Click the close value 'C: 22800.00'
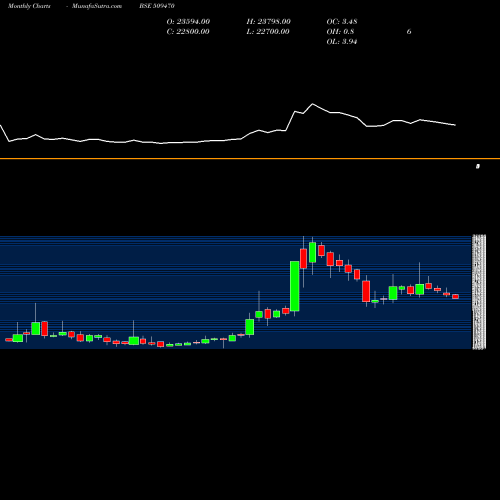Image resolution: width=500 pixels, height=500 pixels. [188, 32]
